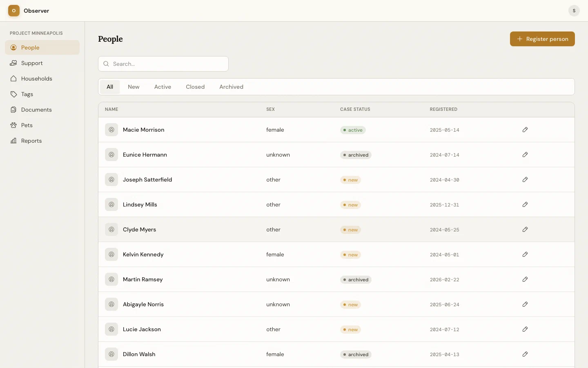Click the Register person button
The height and width of the screenshot is (368, 588).
pyautogui.click(x=542, y=39)
